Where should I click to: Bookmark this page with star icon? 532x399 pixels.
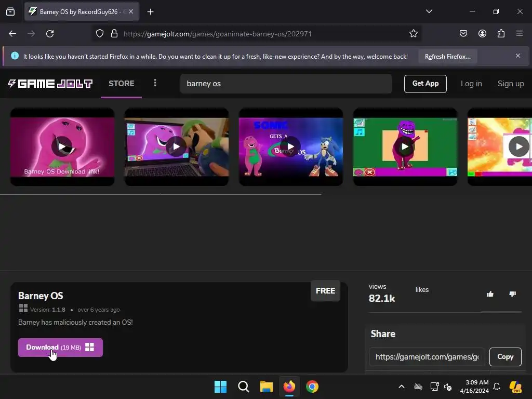click(x=413, y=34)
